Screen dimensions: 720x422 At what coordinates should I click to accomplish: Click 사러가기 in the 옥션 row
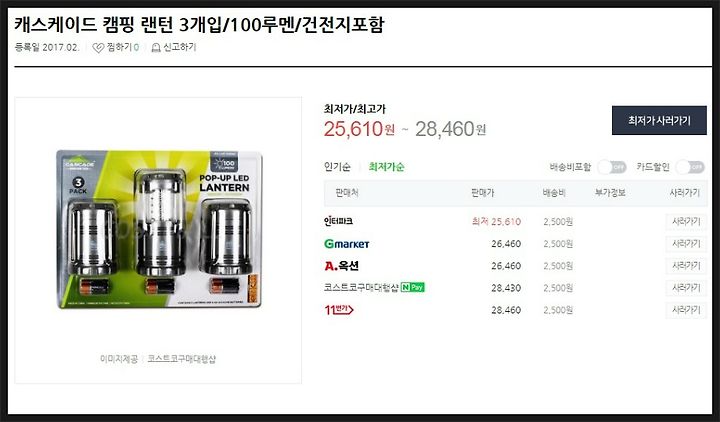pyautogui.click(x=686, y=266)
